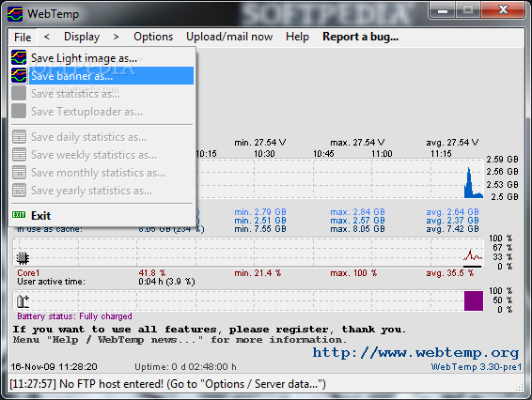The image size is (532, 400).
Task: Click the Save daily statistics table icon
Action: pyautogui.click(x=19, y=136)
